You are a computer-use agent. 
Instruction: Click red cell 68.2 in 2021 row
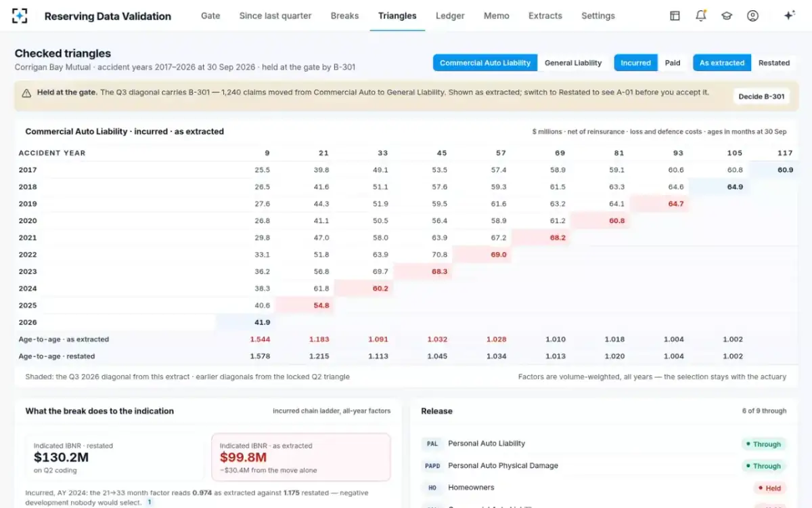(541, 238)
